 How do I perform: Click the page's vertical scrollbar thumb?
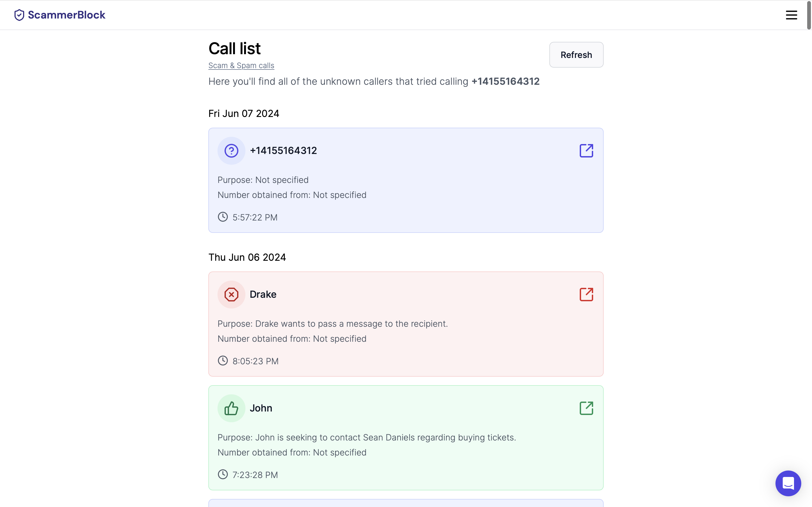tap(809, 15)
